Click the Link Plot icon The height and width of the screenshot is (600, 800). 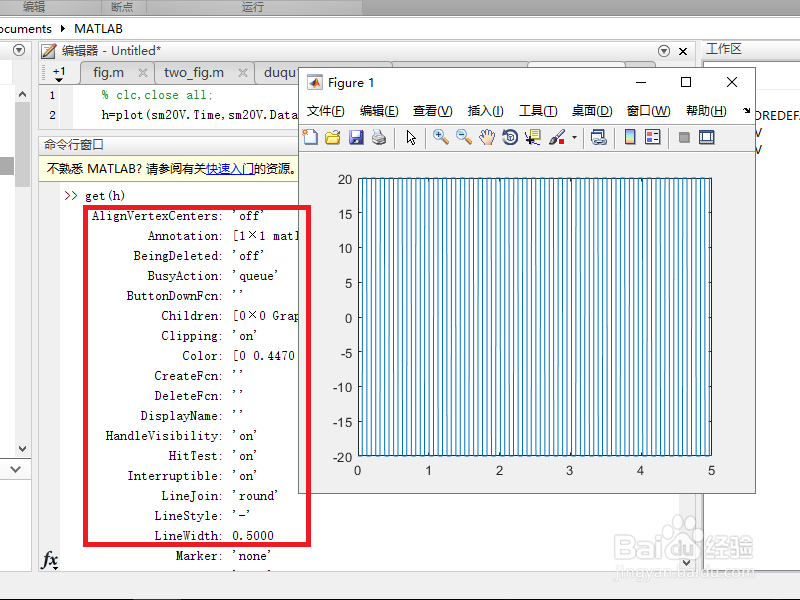click(598, 137)
